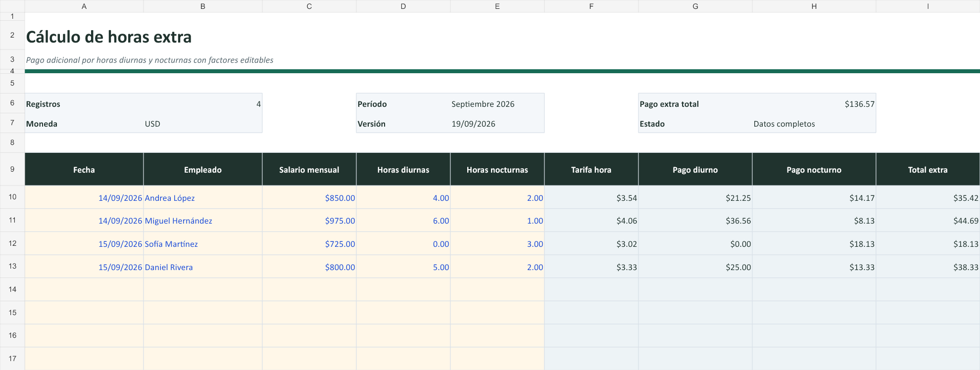
Task: Select the "USD" currency value cell
Action: (203, 124)
